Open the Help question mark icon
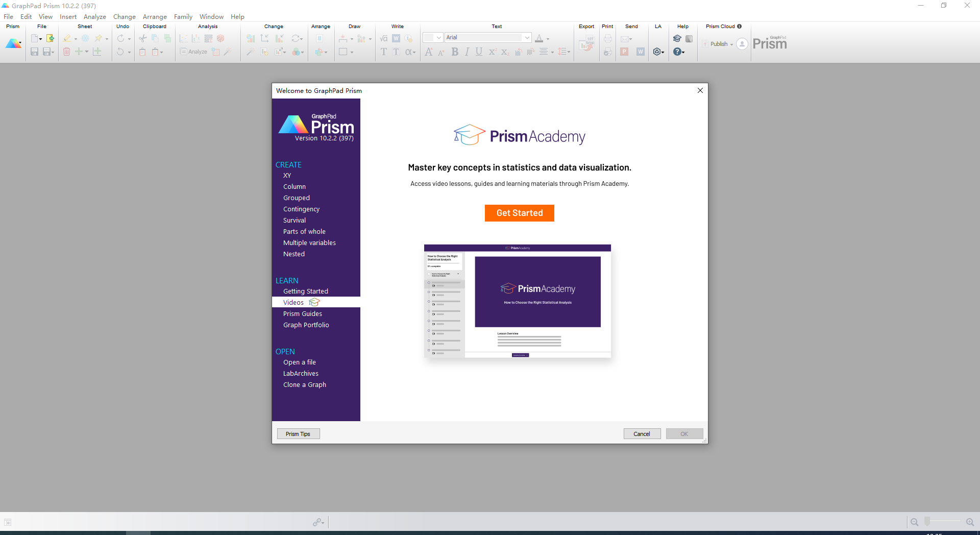 coord(677,52)
